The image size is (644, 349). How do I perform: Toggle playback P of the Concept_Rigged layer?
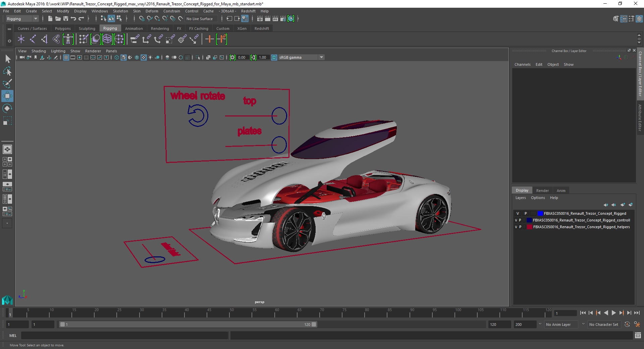pyautogui.click(x=526, y=213)
